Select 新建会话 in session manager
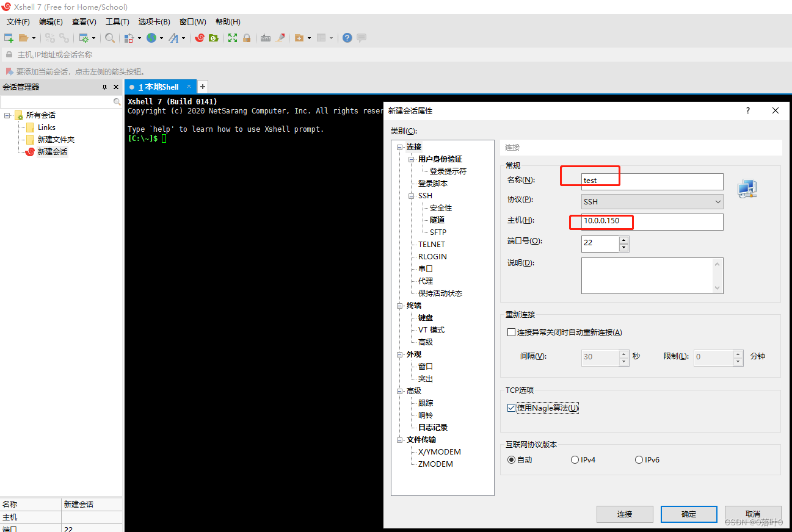Screen dimensions: 792x532 pyautogui.click(x=53, y=152)
